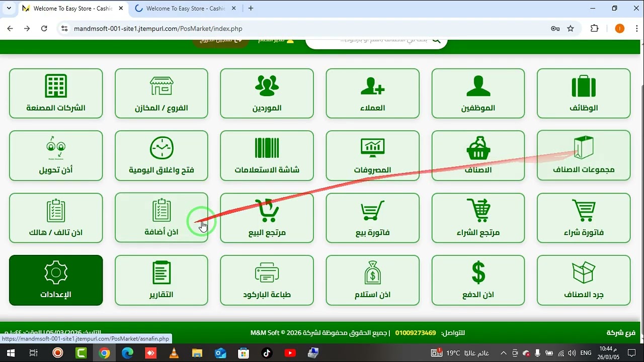Viewport: 644px width, 362px height.
Task: Open جرد الاصناف inventory box tile
Action: 584,281
